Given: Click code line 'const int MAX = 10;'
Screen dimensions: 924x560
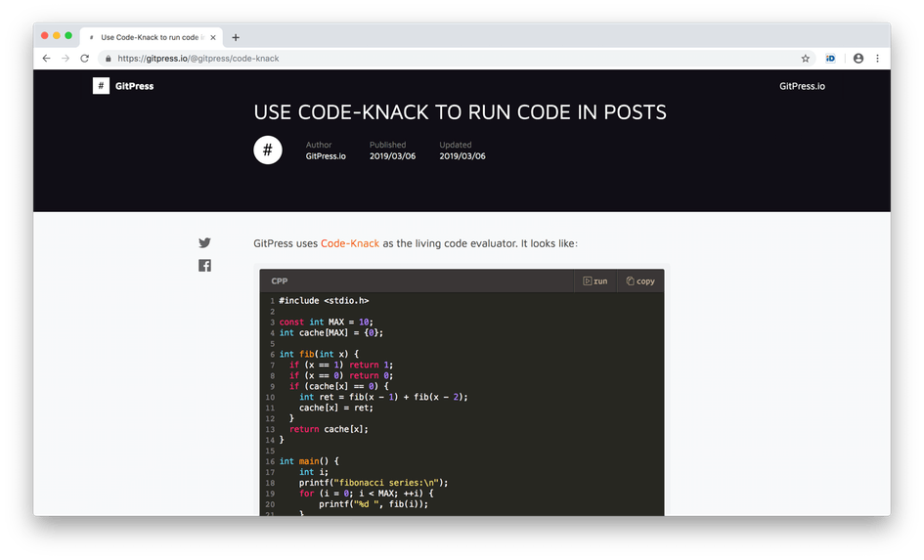Looking at the screenshot, I should [326, 323].
